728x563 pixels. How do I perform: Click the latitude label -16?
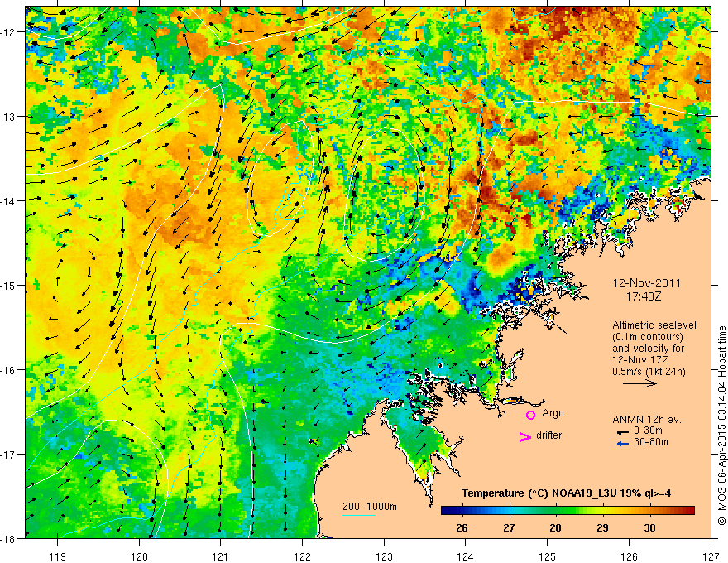point(8,370)
